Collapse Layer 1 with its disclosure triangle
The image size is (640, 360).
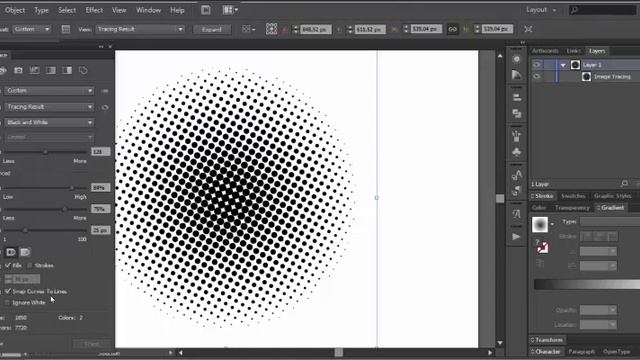563,65
